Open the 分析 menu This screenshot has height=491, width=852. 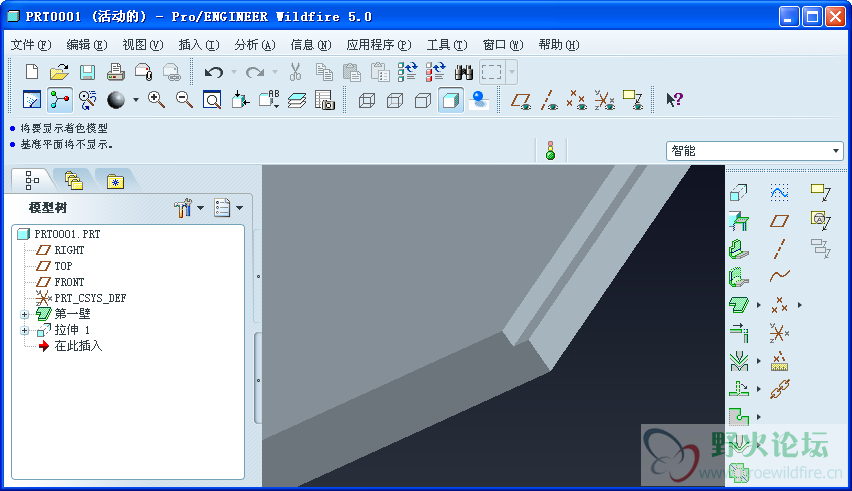point(255,45)
